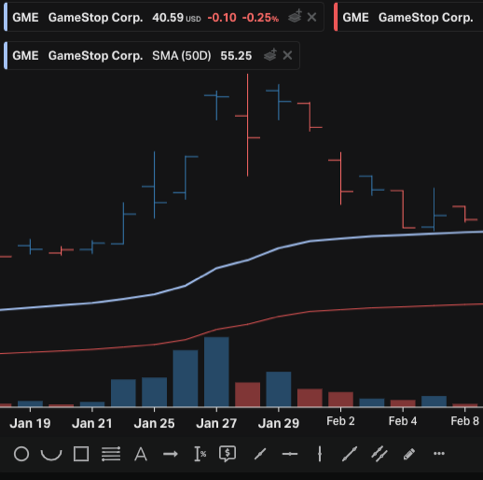Select the arrow drawing tool
The width and height of the screenshot is (483, 480).
170,454
